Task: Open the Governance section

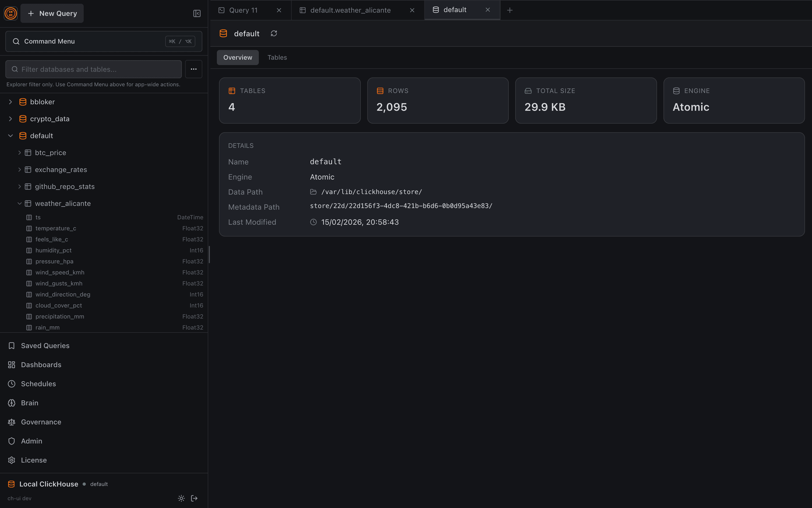Action: coord(41,422)
